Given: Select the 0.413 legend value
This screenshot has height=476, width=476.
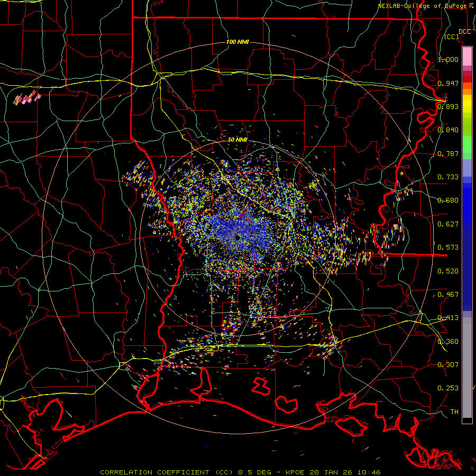Looking at the screenshot, I should click(x=448, y=318).
